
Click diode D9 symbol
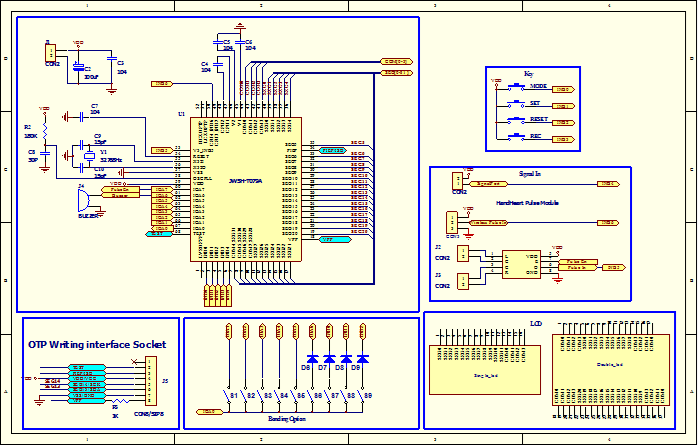pos(362,358)
